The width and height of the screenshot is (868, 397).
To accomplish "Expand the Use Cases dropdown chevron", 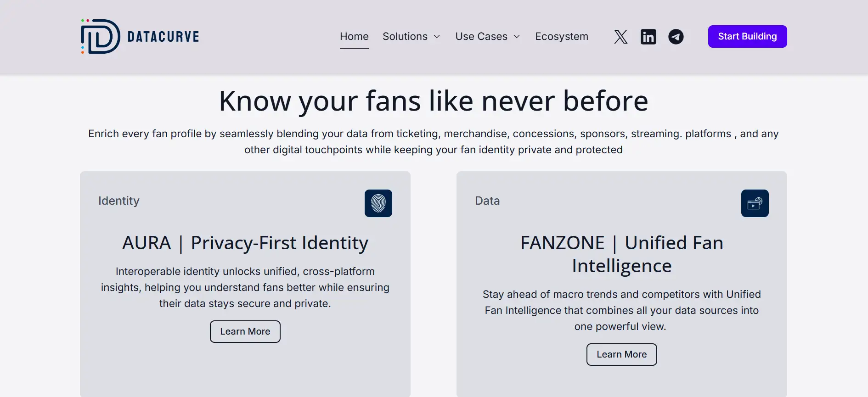I will point(517,37).
